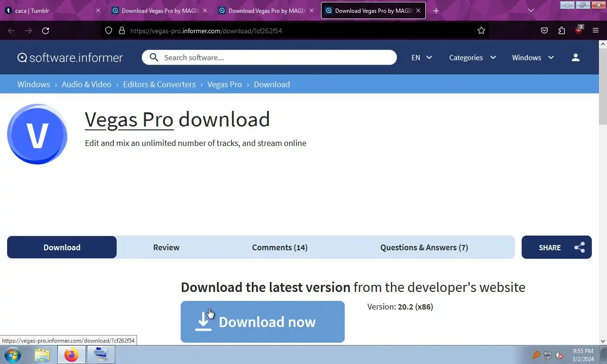Screen dimensions: 607x364
Task: Open the list all tabs dropdown arrow
Action: pyautogui.click(x=531, y=10)
